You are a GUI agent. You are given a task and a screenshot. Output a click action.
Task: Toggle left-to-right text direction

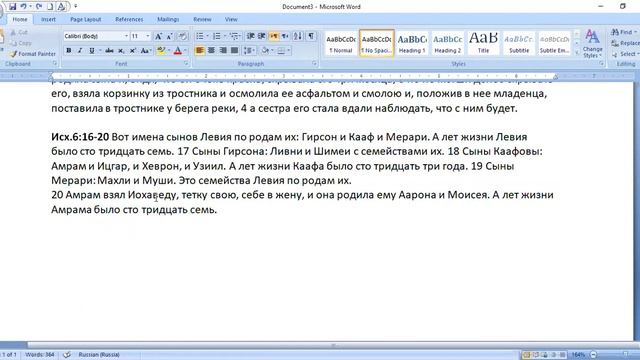[274, 36]
